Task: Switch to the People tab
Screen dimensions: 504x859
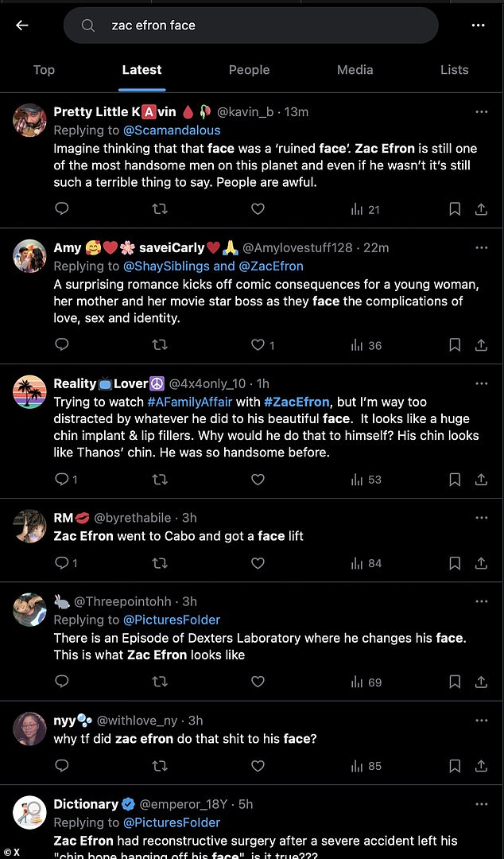Action: click(x=250, y=70)
